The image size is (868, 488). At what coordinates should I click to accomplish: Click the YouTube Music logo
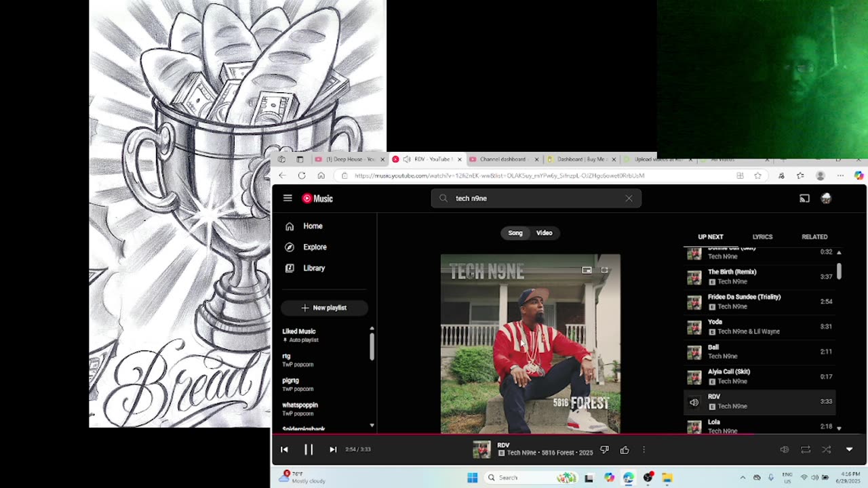[317, 199]
